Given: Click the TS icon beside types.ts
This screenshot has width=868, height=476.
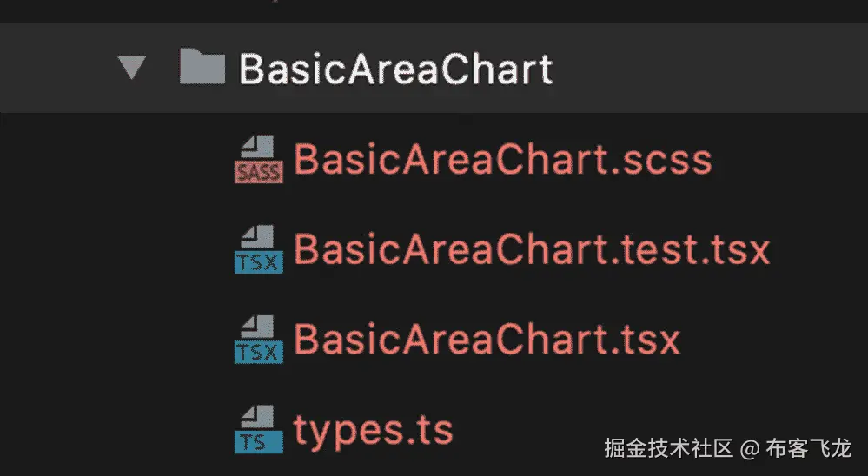Looking at the screenshot, I should click(258, 431).
